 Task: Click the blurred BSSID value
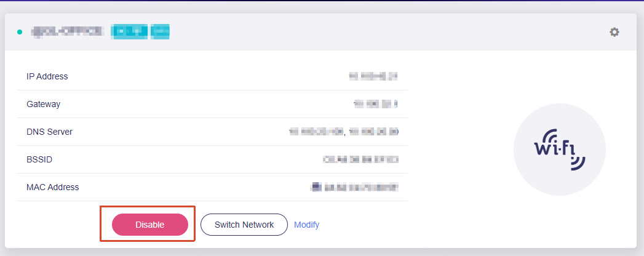[360, 159]
